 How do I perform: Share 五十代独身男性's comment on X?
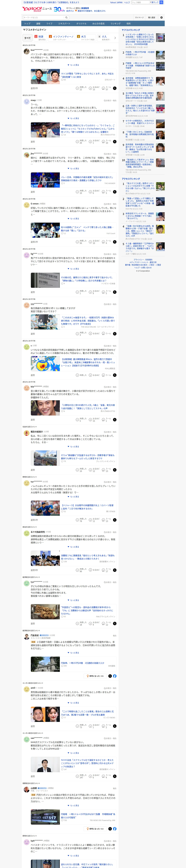pyautogui.click(x=115, y=570)
